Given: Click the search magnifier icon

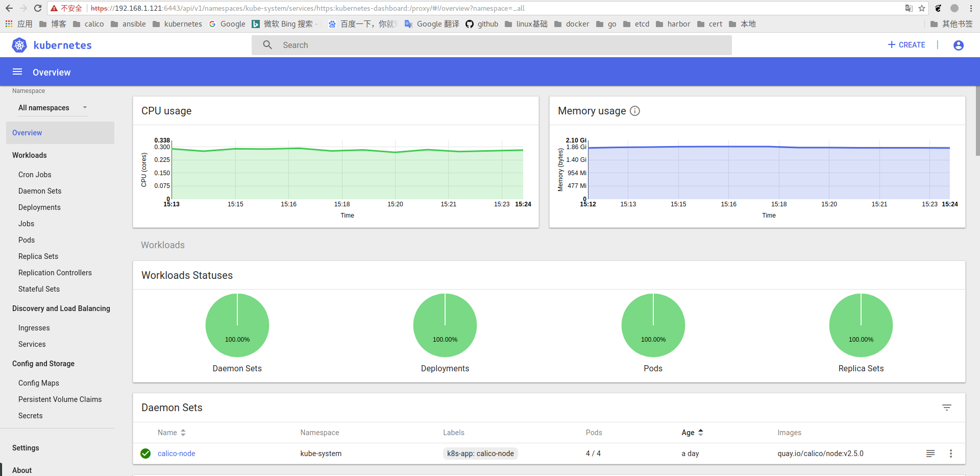Looking at the screenshot, I should 267,45.
